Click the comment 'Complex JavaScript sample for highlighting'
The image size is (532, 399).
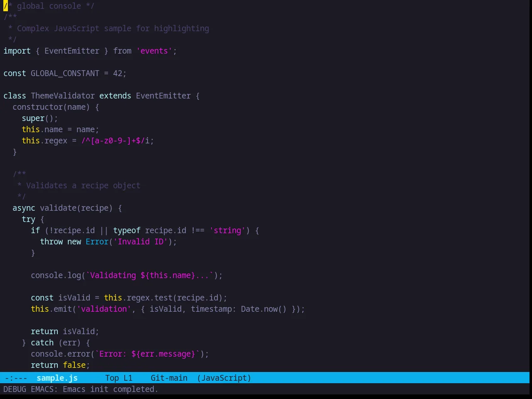click(x=113, y=28)
